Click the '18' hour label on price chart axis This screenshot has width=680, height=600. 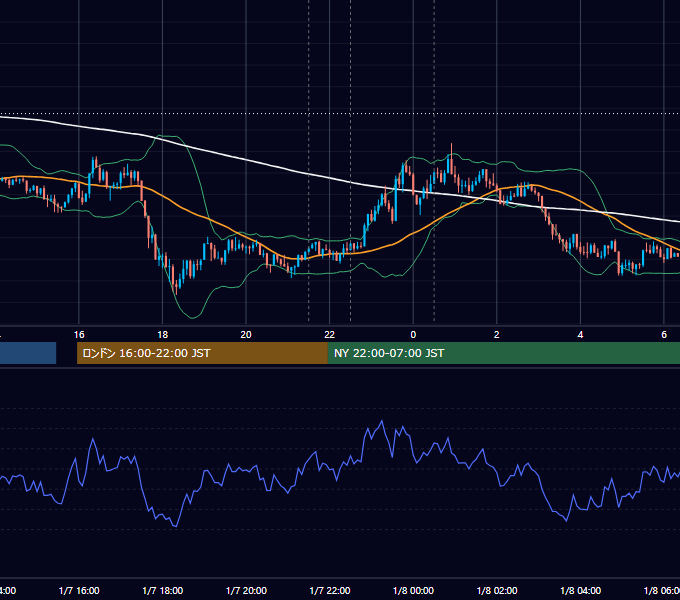coord(163,335)
